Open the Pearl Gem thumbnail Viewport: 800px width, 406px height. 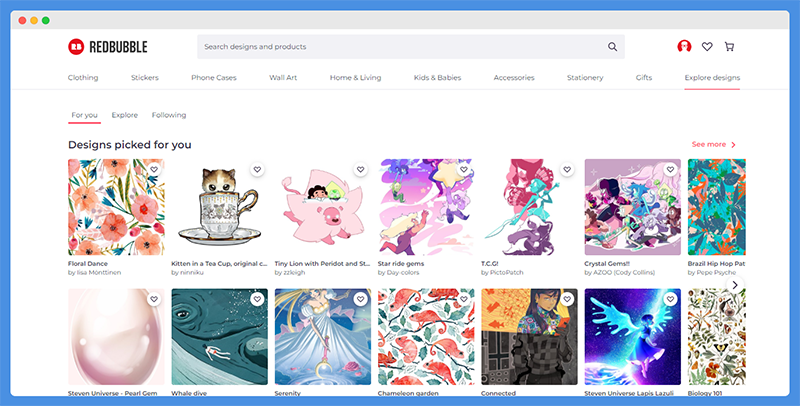tap(116, 337)
